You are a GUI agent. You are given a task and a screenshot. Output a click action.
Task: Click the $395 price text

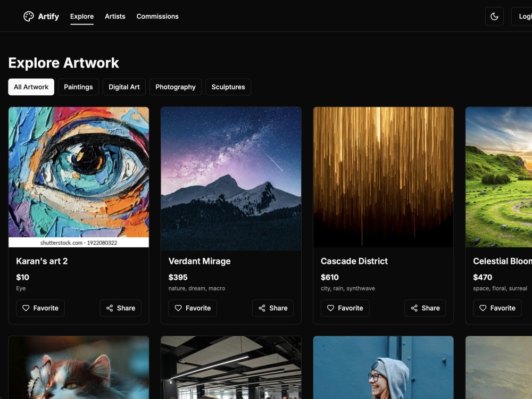click(178, 277)
